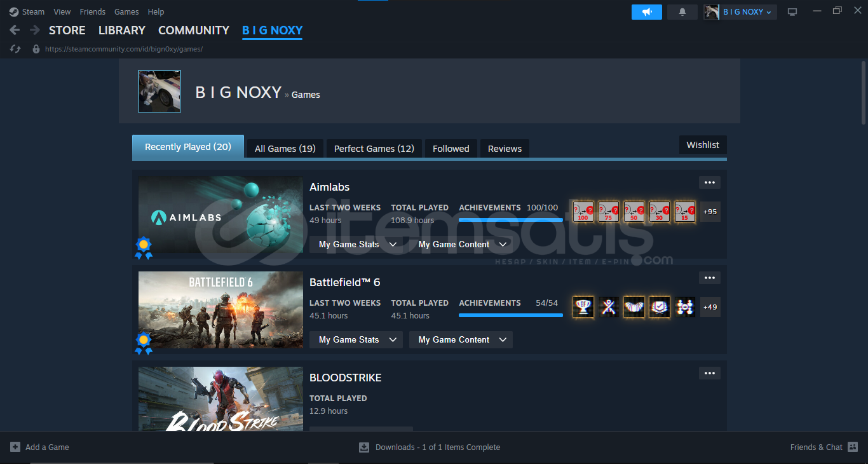Expand My Game Content for Battlefield 6
This screenshot has width=868, height=464.
coord(461,339)
